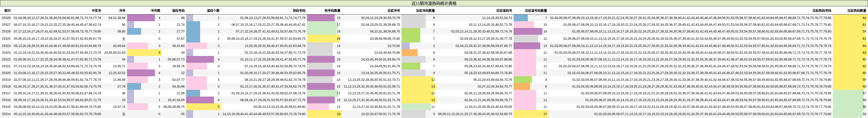The height and width of the screenshot is (118, 868).
Task: Click cold numbers cell 13,35,71
Action: (x=119, y=66)
